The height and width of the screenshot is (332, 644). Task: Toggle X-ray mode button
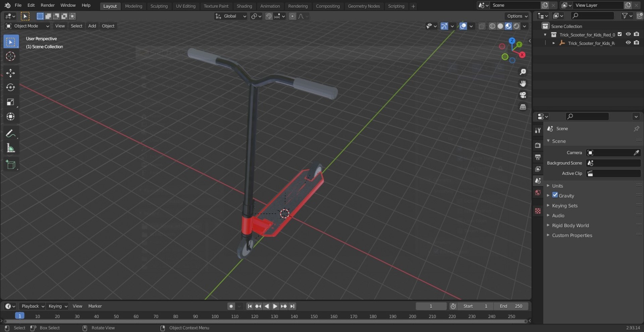click(482, 26)
